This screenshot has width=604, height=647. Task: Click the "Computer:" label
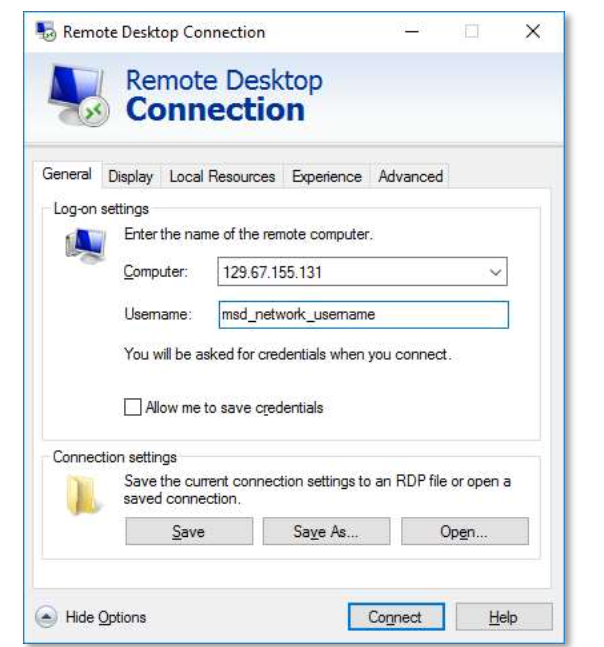click(x=156, y=272)
